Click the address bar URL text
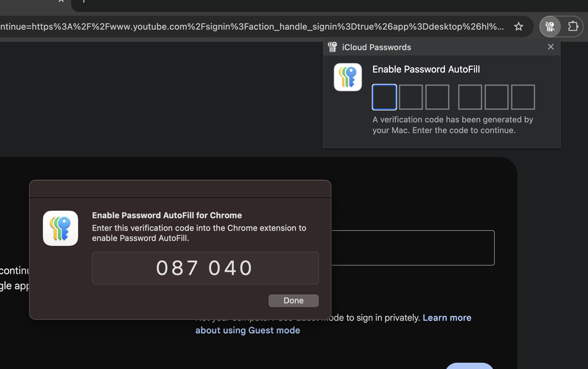 252,26
